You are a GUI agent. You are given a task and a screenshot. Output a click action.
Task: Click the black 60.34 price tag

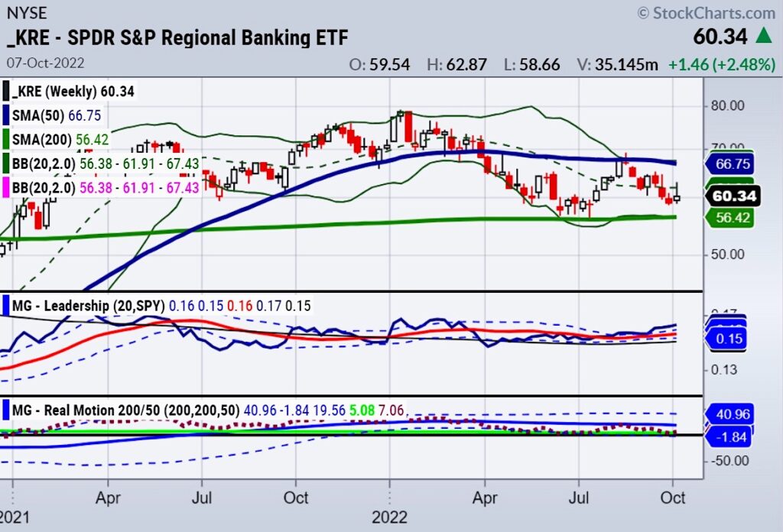click(733, 196)
